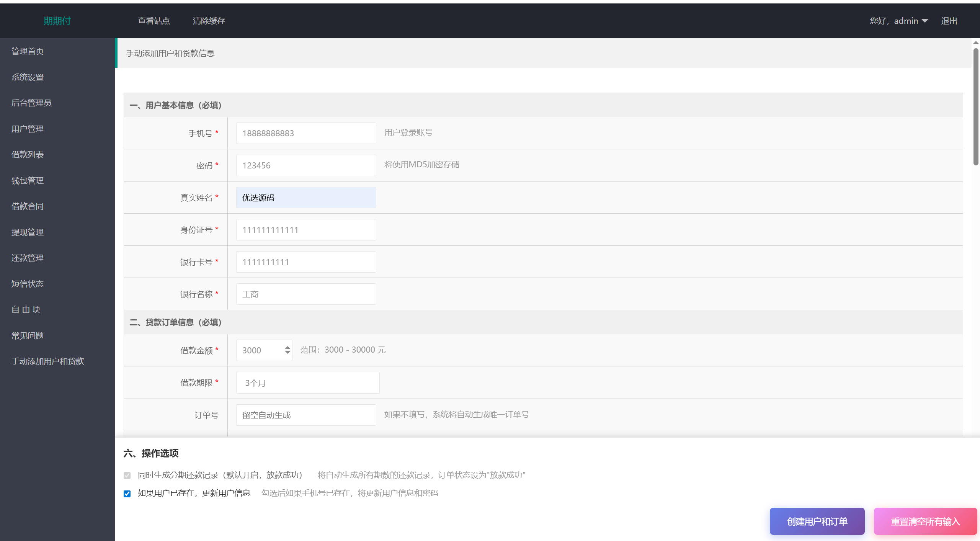This screenshot has width=980, height=541.
Task: Click the 真实姓名 input field
Action: pos(306,198)
